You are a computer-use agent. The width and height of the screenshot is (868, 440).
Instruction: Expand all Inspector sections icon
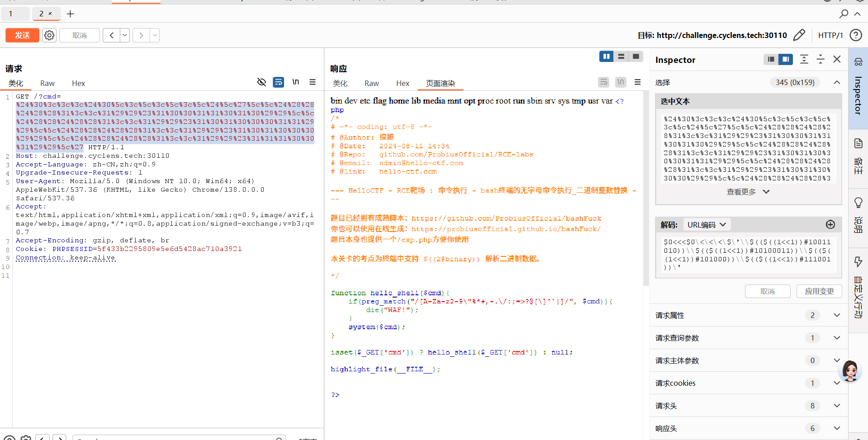tap(804, 59)
